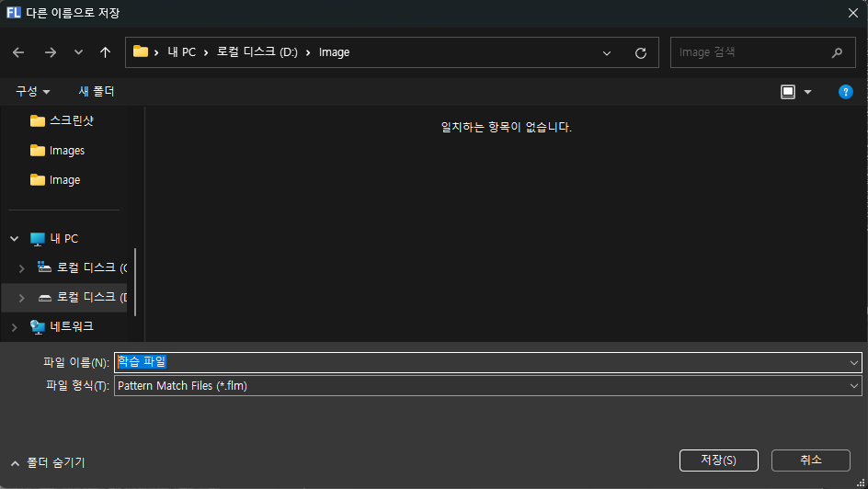Select '로컬 디스크 (D:)' in the breadcrumb
The height and width of the screenshot is (489, 868).
(x=257, y=52)
